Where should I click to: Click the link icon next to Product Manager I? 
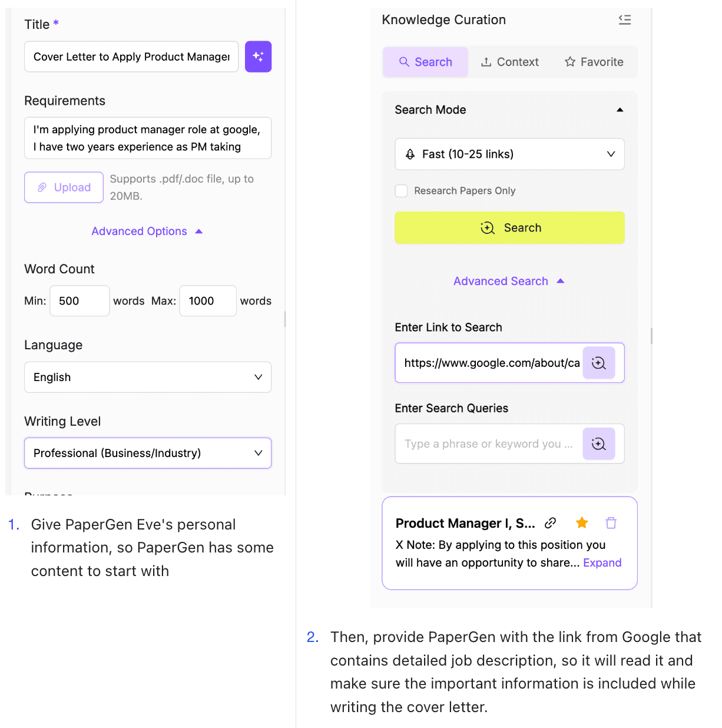coord(550,522)
